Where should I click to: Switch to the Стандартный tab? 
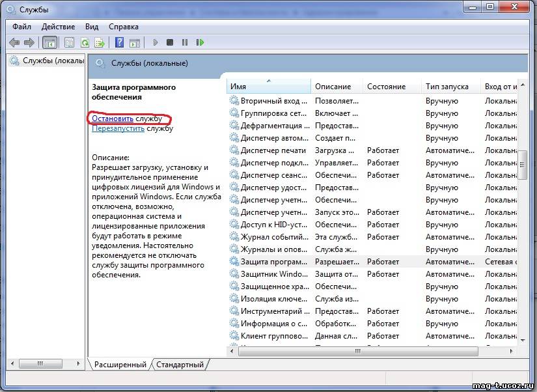[180, 365]
